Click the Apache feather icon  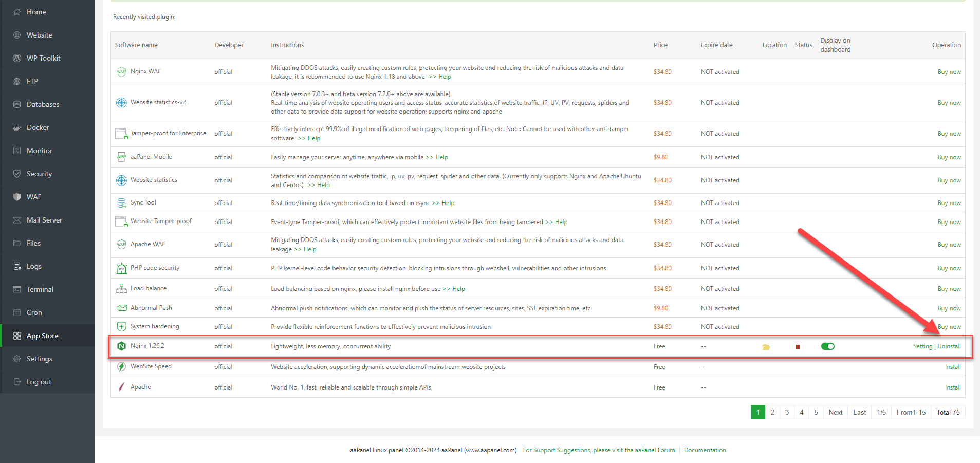point(121,387)
